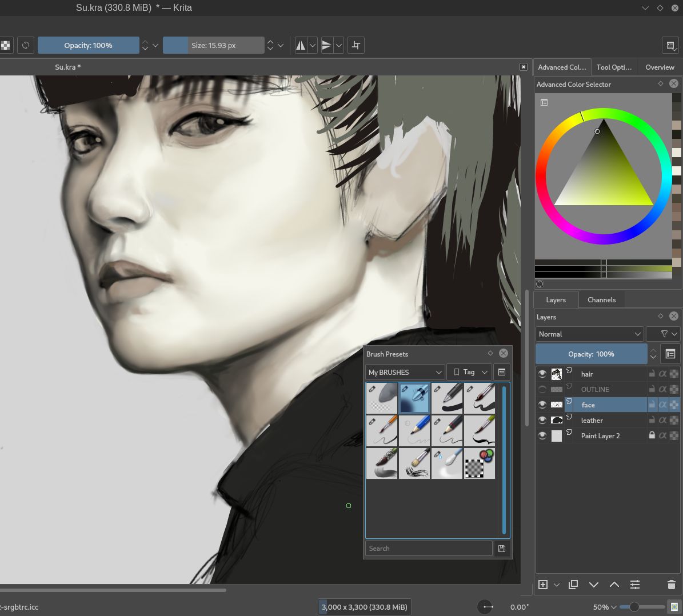Switch to the Channels tab
Image resolution: width=683 pixels, height=616 pixels.
pyautogui.click(x=601, y=299)
